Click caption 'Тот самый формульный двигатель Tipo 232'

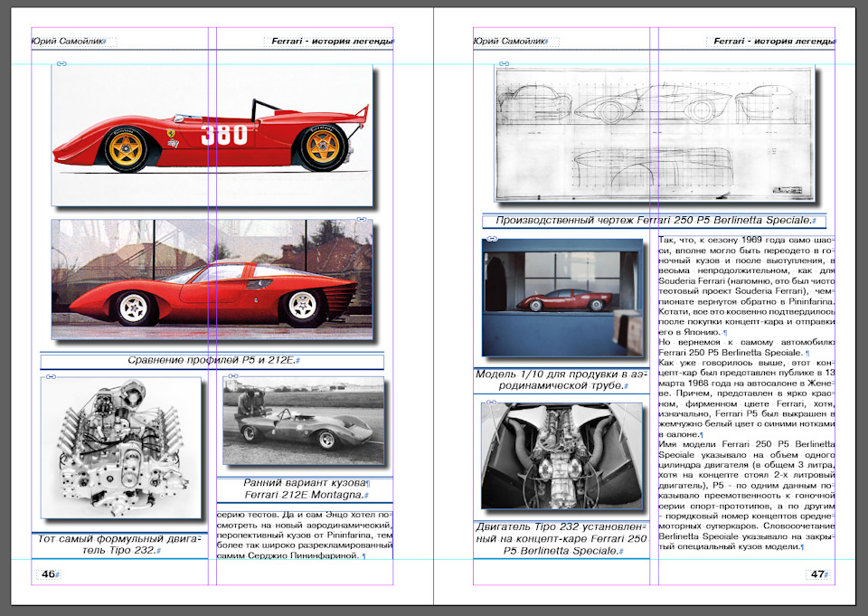tap(120, 545)
